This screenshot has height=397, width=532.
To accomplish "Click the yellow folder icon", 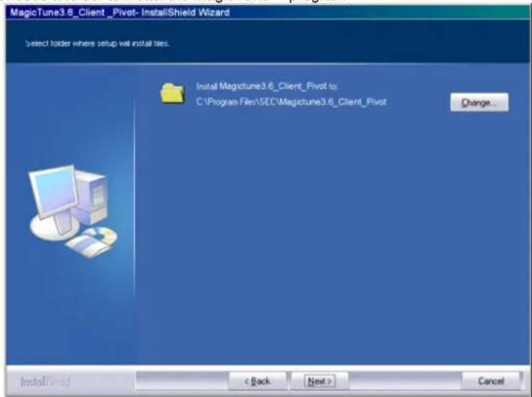I will [172, 93].
